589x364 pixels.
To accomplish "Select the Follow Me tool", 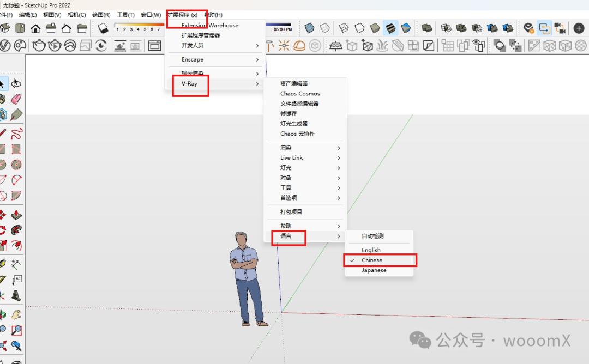I will (16, 230).
